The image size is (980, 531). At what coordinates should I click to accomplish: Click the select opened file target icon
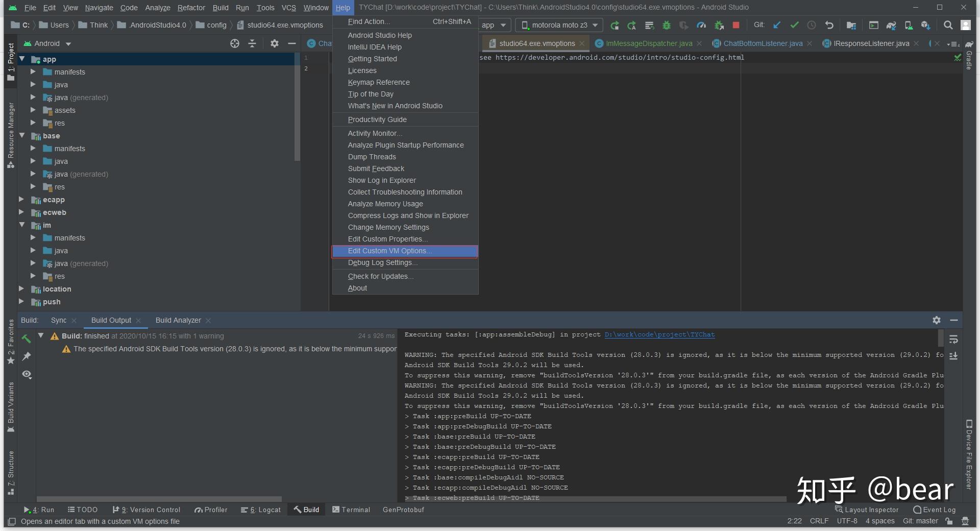pyautogui.click(x=235, y=43)
